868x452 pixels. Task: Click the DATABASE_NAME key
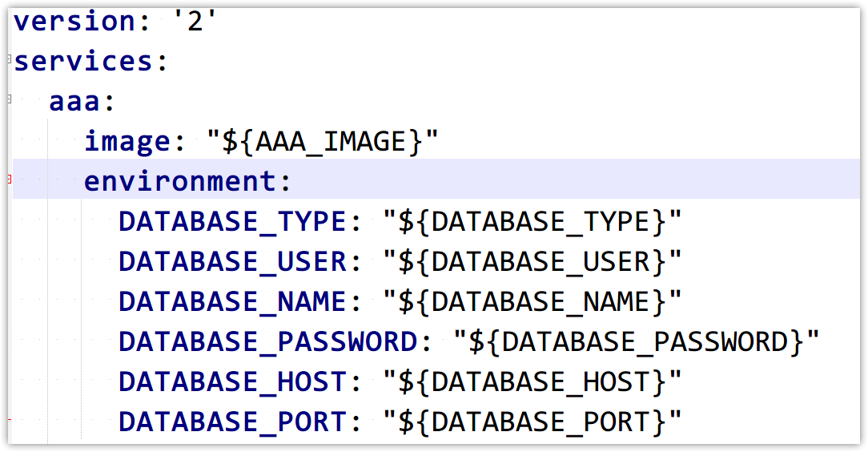[232, 302]
